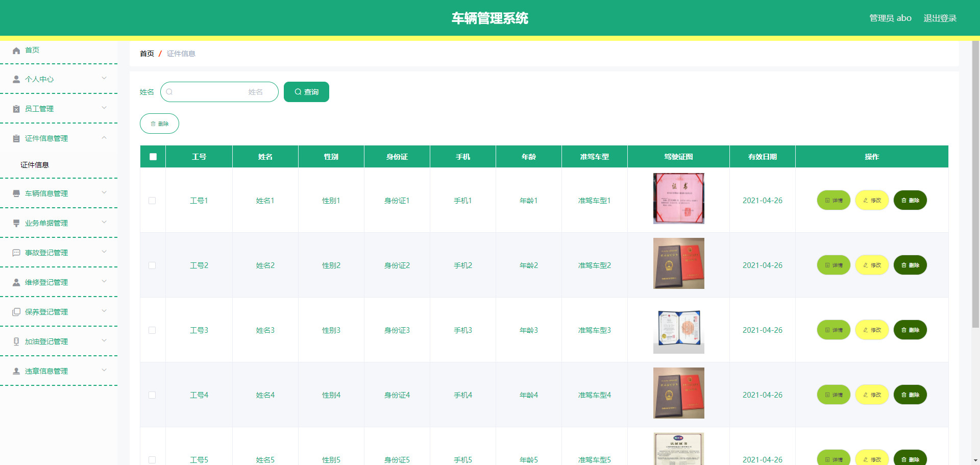Image resolution: width=980 pixels, height=465 pixels.
Task: Open the 驾驶证图 thumbnail for 工号4
Action: (679, 393)
